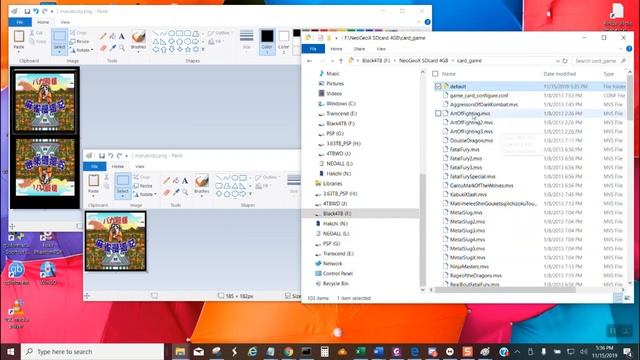Screen dimensions: 640x360
Task: Select the Eraser tool in front Paint window
Action: point(167,192)
